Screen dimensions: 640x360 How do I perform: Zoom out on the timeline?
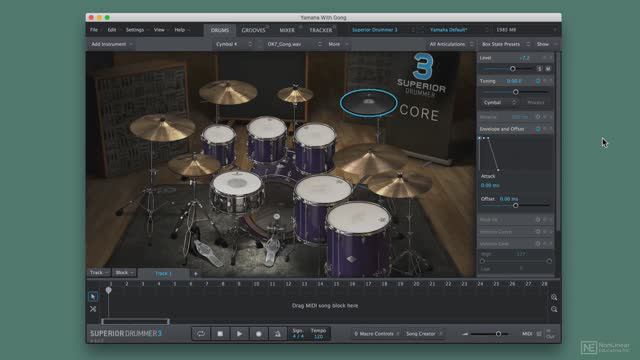554,309
